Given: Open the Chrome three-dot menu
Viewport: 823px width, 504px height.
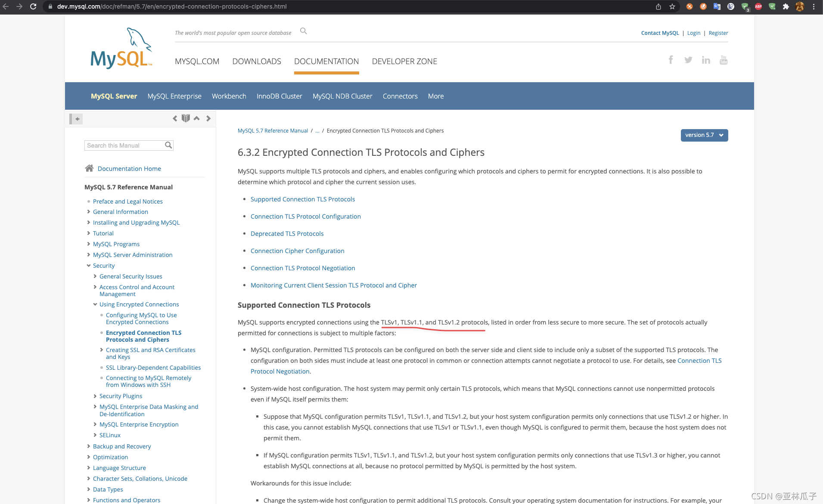Looking at the screenshot, I should click(814, 6).
